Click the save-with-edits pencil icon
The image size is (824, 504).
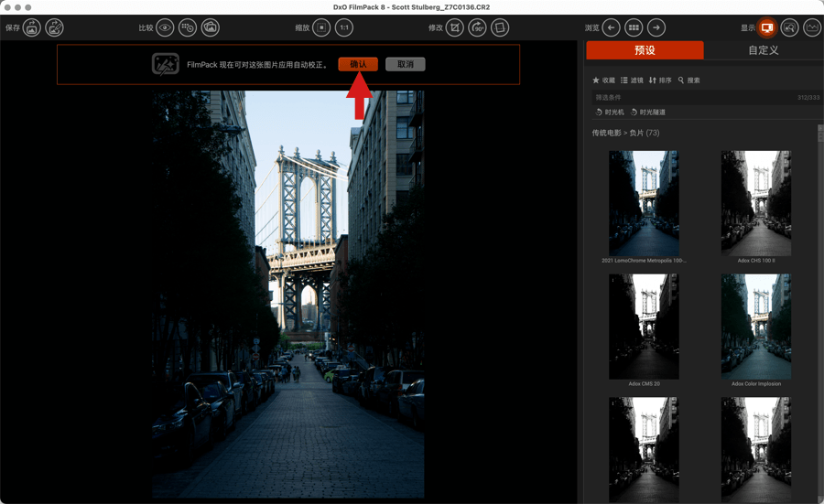(55, 28)
